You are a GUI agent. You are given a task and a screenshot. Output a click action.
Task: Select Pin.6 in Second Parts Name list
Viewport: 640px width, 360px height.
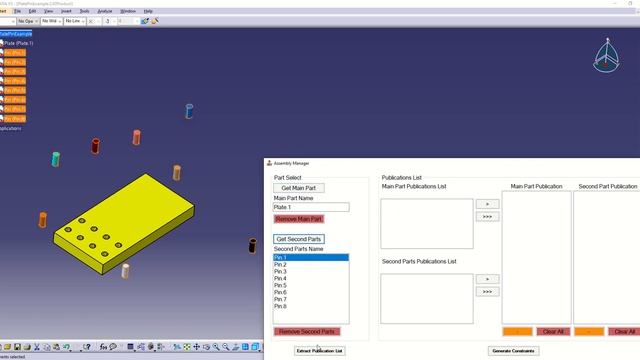(x=311, y=292)
